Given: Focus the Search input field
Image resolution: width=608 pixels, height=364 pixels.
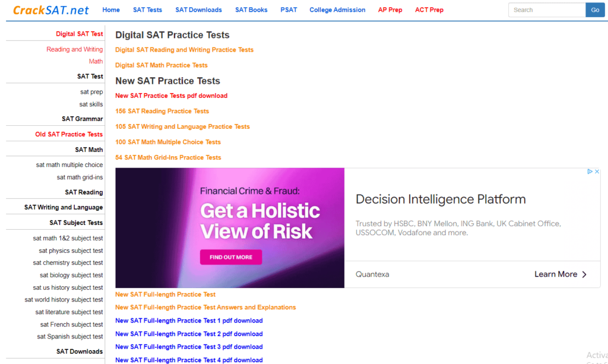Looking at the screenshot, I should tap(547, 10).
